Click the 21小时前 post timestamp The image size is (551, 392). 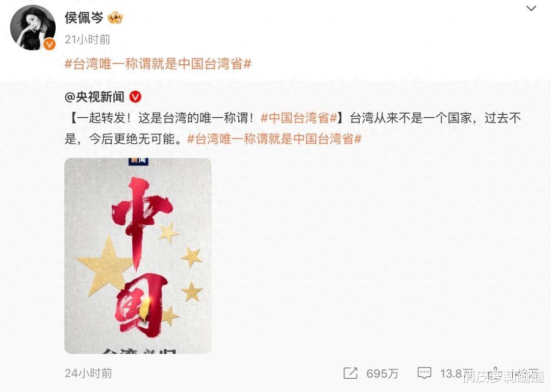tap(87, 39)
